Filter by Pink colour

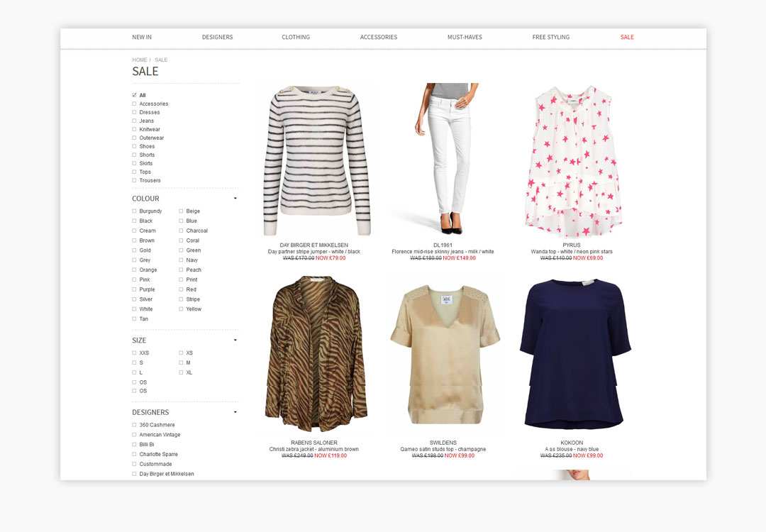pos(134,279)
